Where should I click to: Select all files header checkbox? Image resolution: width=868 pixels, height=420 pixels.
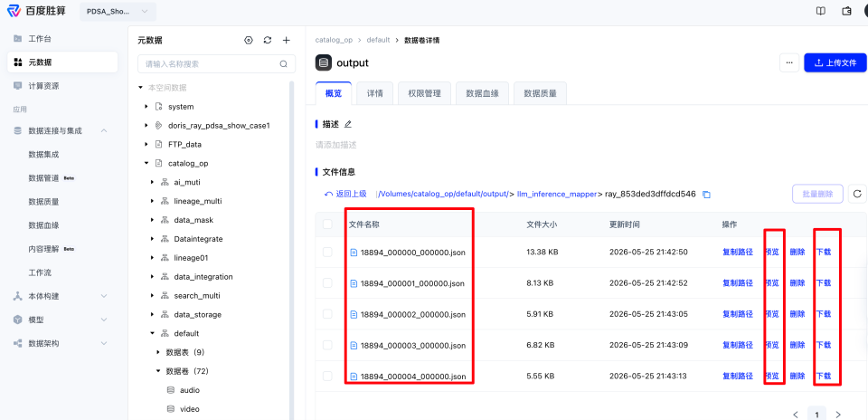point(327,224)
